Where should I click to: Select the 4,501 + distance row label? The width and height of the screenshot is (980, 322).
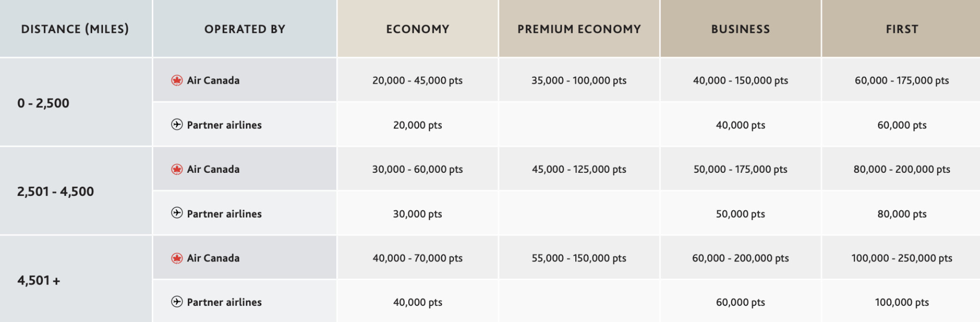pos(38,280)
